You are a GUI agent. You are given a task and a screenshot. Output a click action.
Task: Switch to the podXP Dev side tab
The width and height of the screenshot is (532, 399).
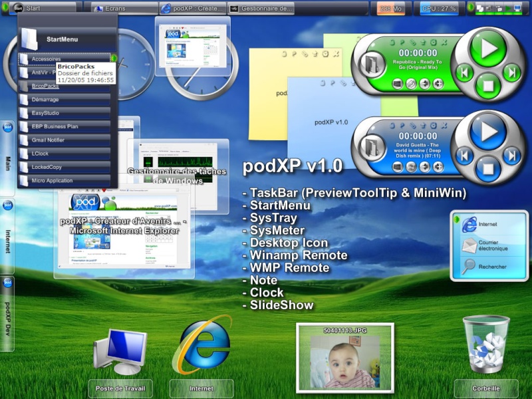coord(7,314)
